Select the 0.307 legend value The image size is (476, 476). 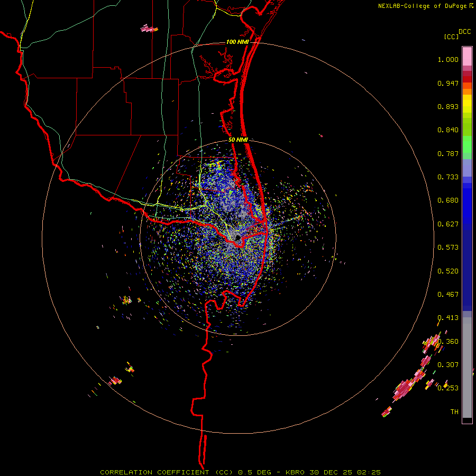(448, 365)
